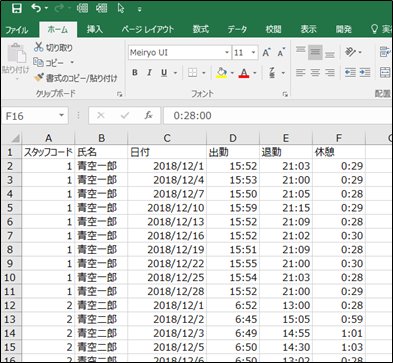Screen dimensions: 393x363
Task: Click the Undo arrow icon
Action: point(36,8)
